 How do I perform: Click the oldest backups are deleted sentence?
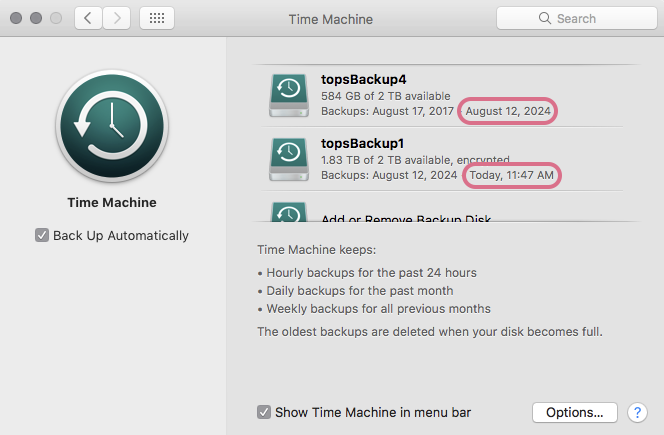(x=430, y=332)
